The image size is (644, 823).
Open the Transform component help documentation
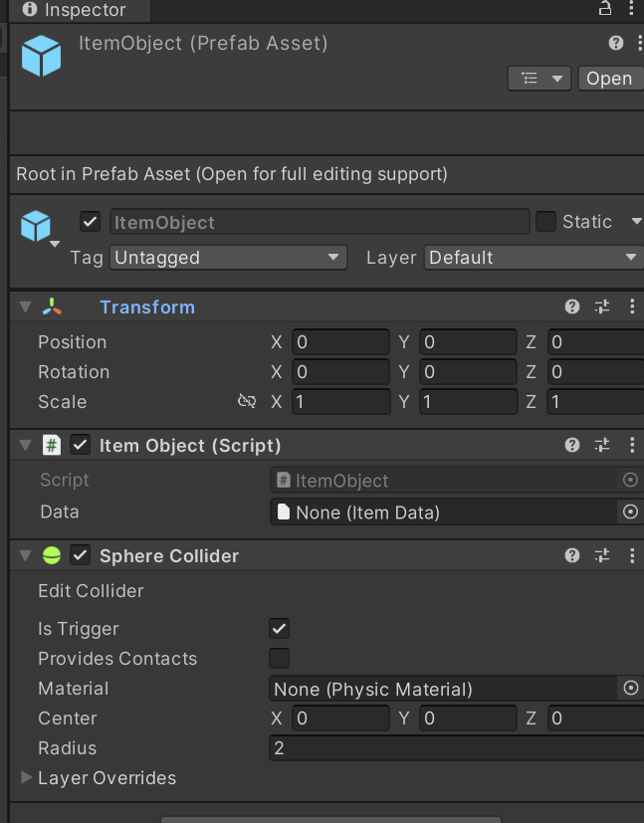571,307
